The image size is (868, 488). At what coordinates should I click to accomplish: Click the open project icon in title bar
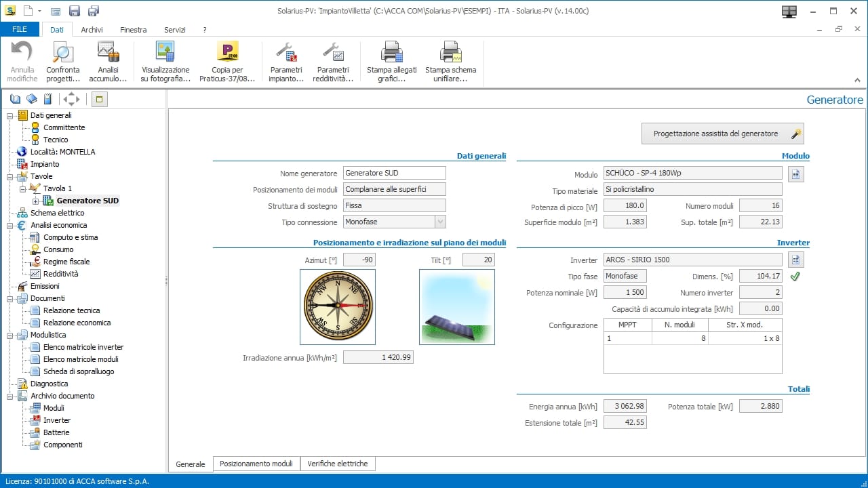(56, 11)
